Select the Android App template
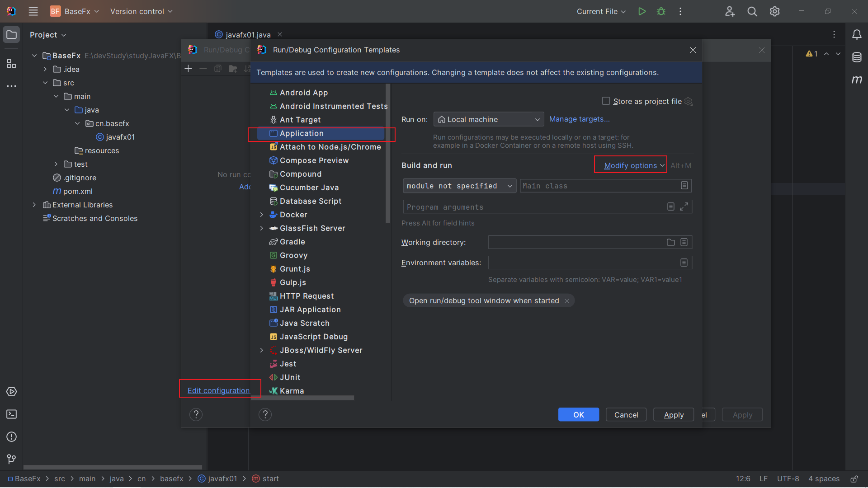The height and width of the screenshot is (488, 868). point(303,93)
